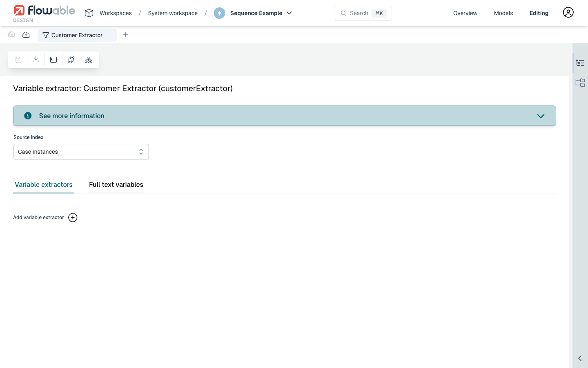
Task: Open the user account menu
Action: point(568,12)
